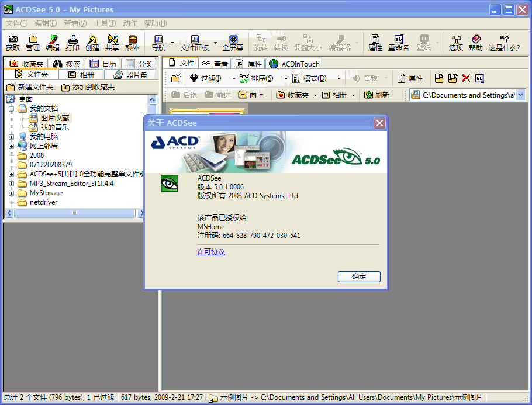Click 属性 in the file list toolbar
Screen dimensions: 532x405
(x=410, y=78)
